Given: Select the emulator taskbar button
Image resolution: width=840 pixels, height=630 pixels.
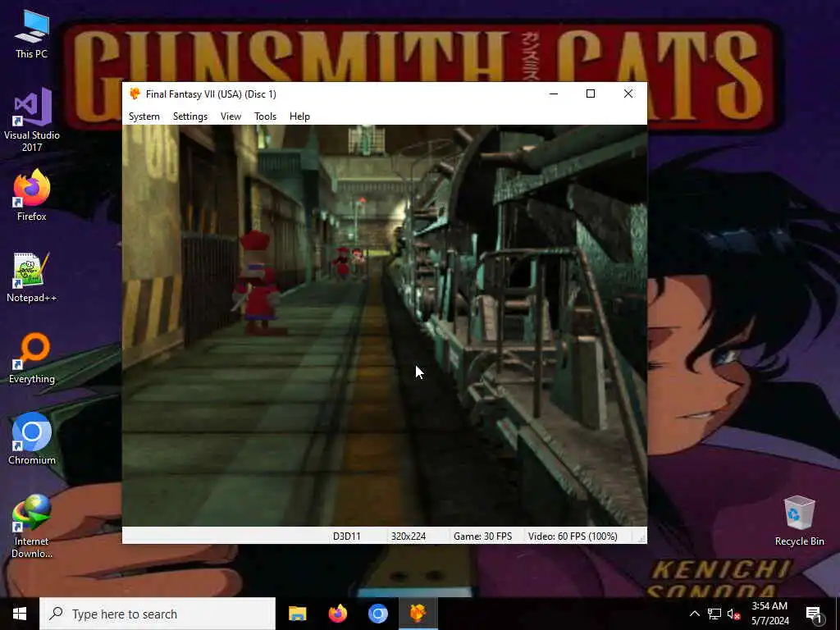Looking at the screenshot, I should (x=418, y=614).
